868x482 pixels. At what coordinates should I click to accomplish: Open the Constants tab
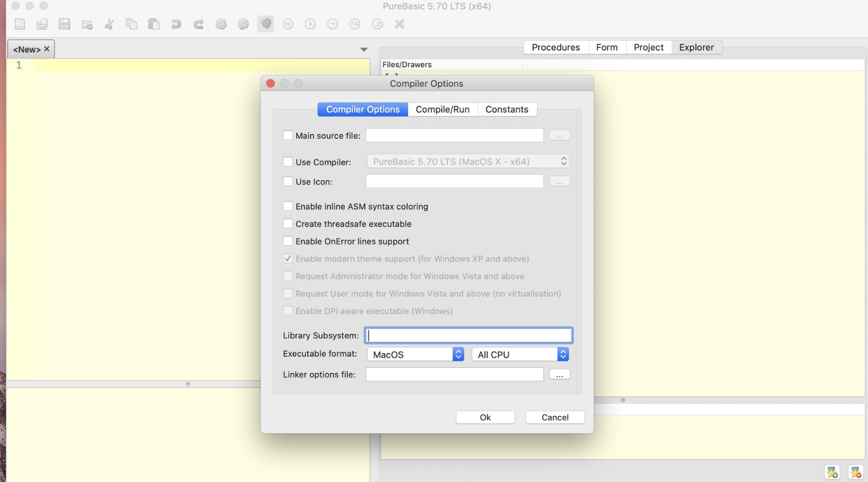[507, 110]
